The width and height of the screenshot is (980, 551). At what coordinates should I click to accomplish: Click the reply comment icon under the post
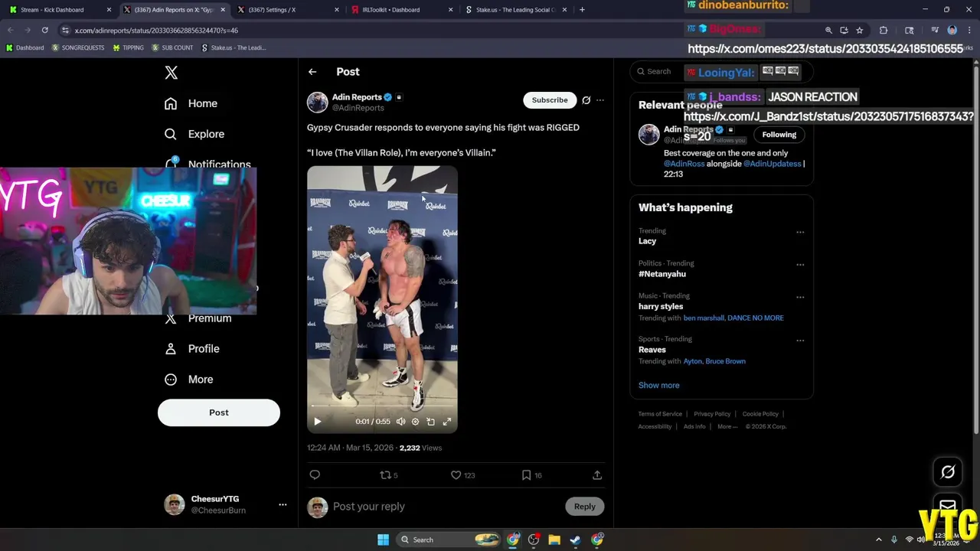point(315,475)
